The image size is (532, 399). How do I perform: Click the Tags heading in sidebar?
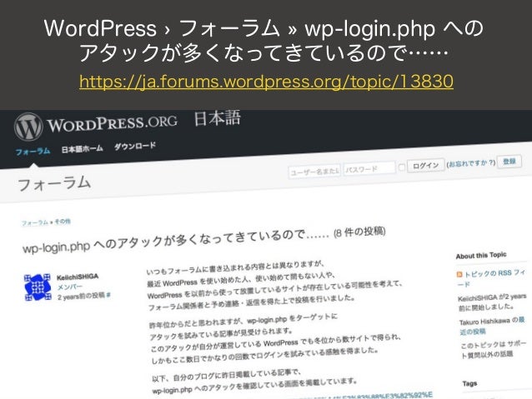point(469,383)
